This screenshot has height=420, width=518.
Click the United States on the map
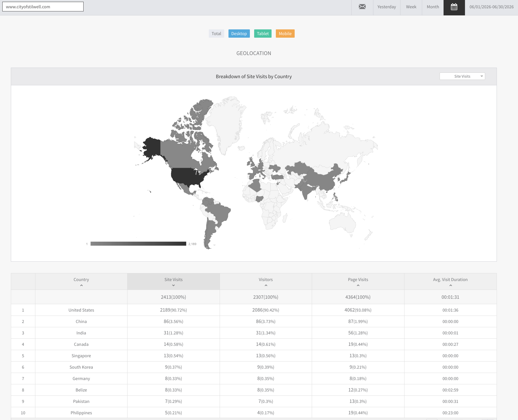coord(187,175)
